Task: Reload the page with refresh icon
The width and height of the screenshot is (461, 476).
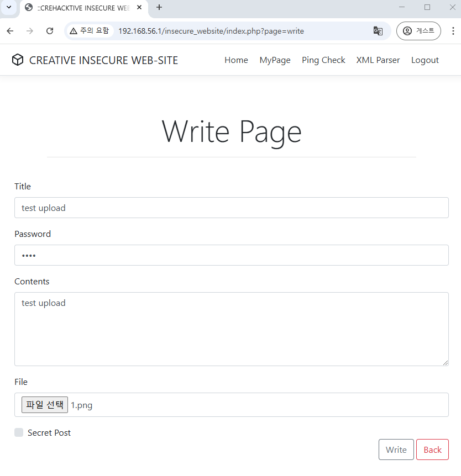Action: [50, 31]
